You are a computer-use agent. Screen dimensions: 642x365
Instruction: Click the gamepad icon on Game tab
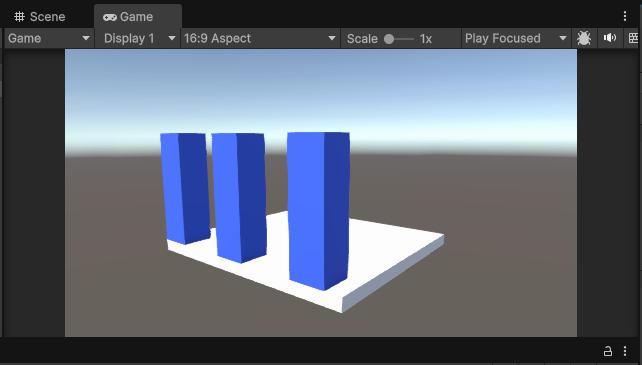(x=110, y=17)
